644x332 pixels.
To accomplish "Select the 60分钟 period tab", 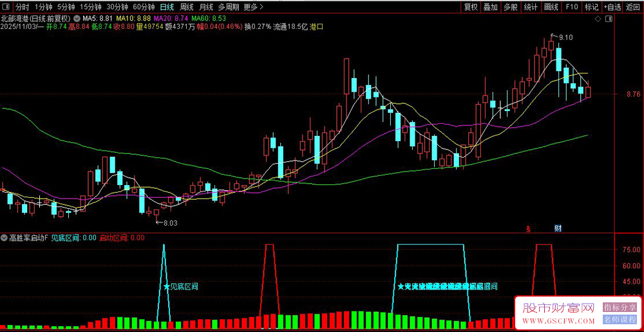I will [144, 7].
